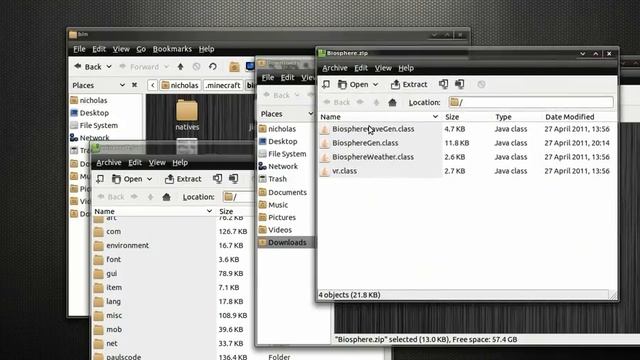This screenshot has height=360, width=640.
Task: Click Open in the lower-left archive window
Action: (128, 179)
